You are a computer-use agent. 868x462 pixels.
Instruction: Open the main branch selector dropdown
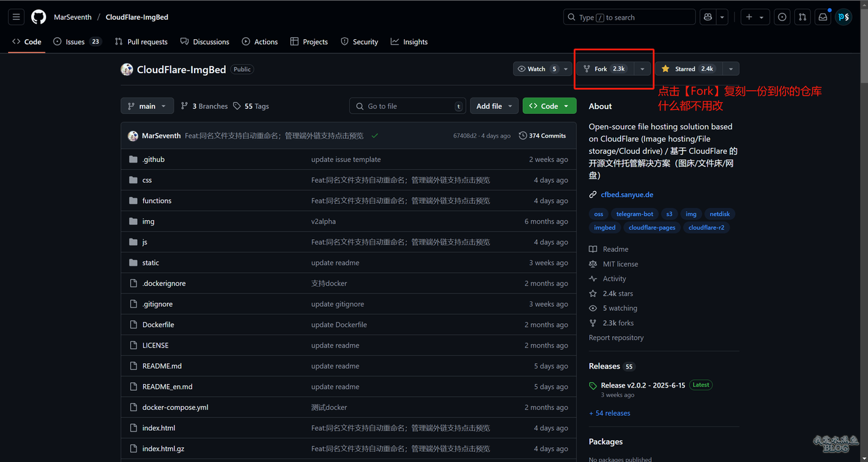pos(147,106)
